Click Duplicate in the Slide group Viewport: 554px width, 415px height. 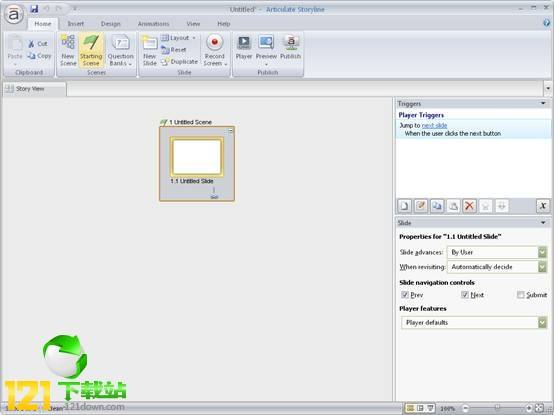click(179, 62)
